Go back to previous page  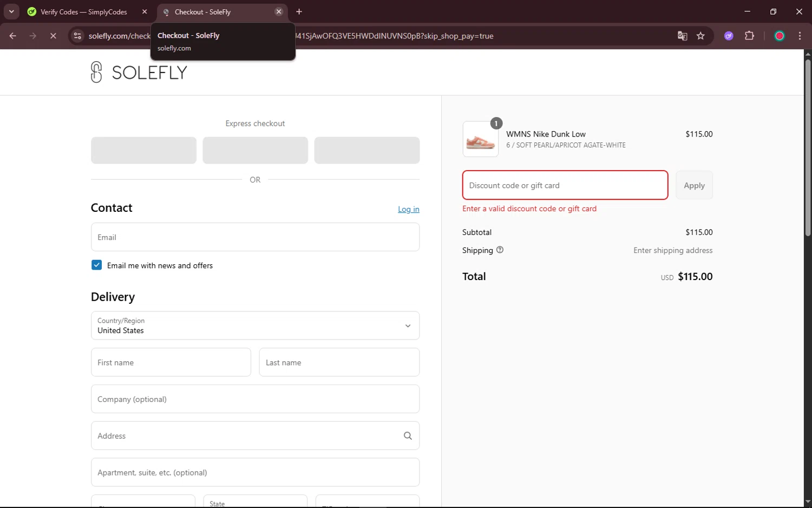pyautogui.click(x=13, y=36)
